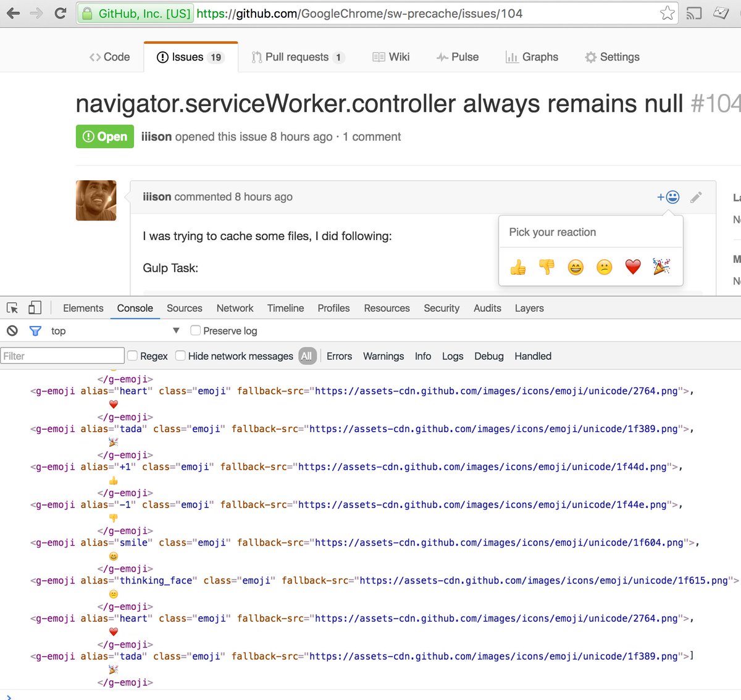
Task: Toggle the DevTools device mode icon
Action: 35,307
